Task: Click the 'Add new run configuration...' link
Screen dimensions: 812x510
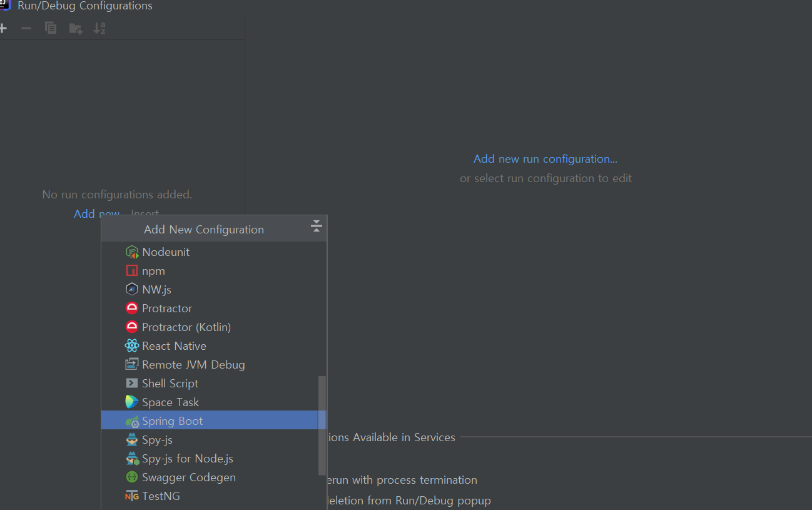Action: [546, 159]
